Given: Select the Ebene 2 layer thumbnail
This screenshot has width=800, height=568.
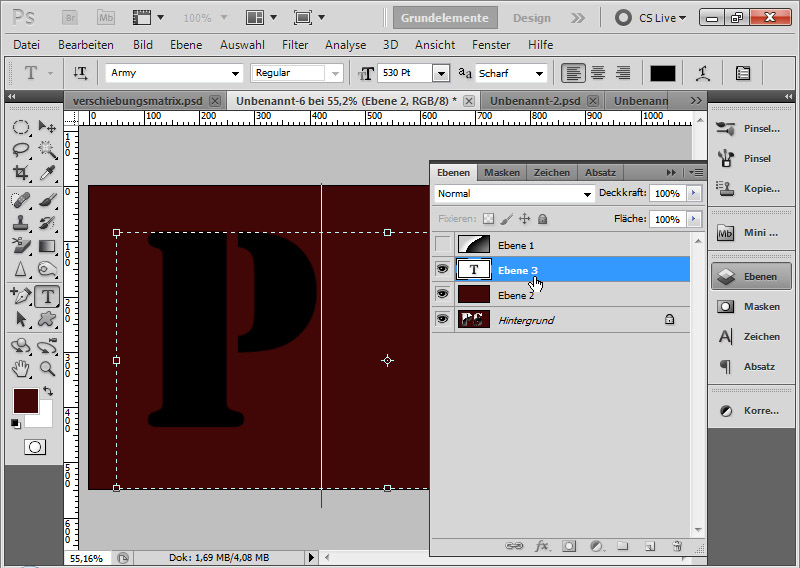Looking at the screenshot, I should [473, 295].
